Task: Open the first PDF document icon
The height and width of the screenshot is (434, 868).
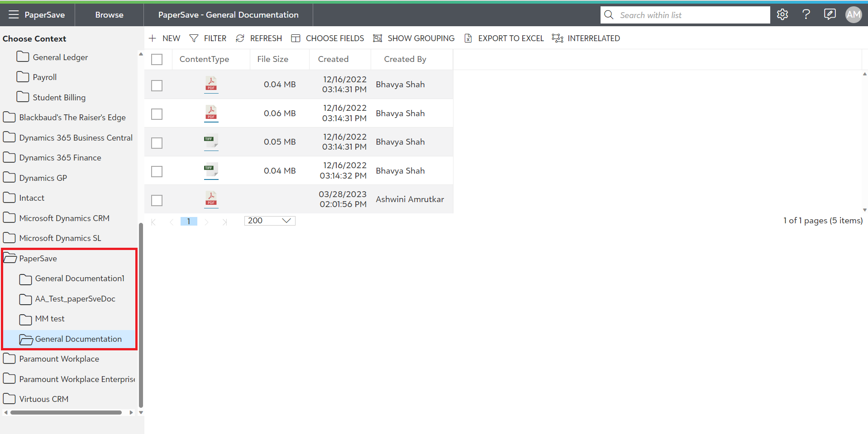Action: pyautogui.click(x=211, y=84)
